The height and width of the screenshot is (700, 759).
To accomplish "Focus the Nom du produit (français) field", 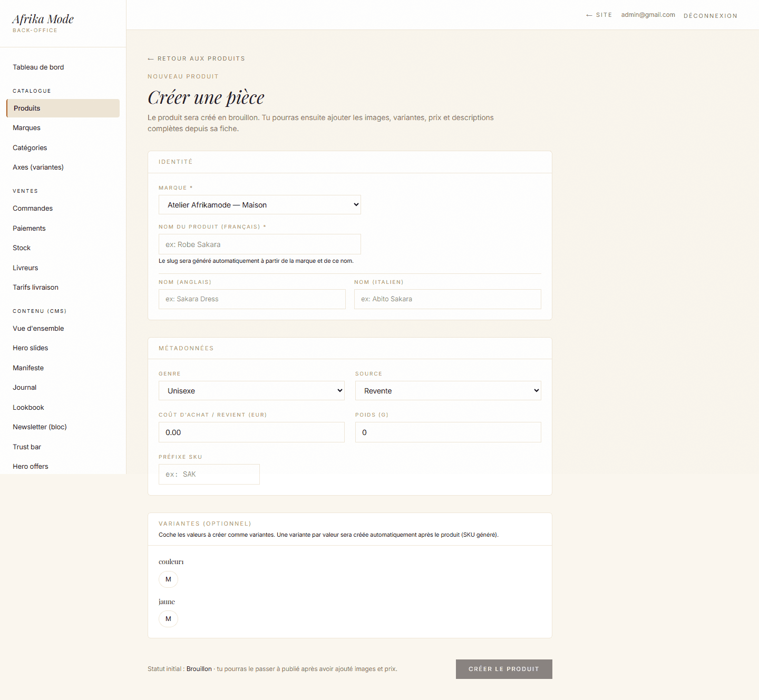I will click(x=259, y=244).
